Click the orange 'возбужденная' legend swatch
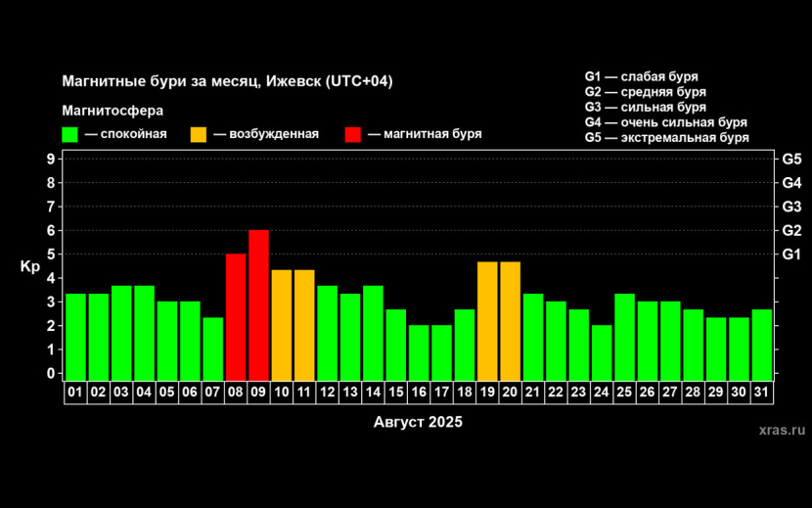 [x=199, y=134]
